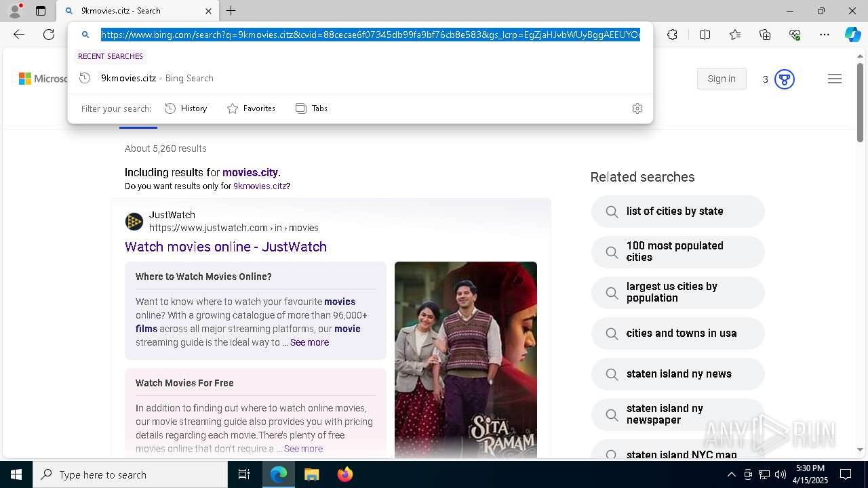Click the JustWatch site favicon
The height and width of the screenshot is (488, 868).
pyautogui.click(x=134, y=222)
